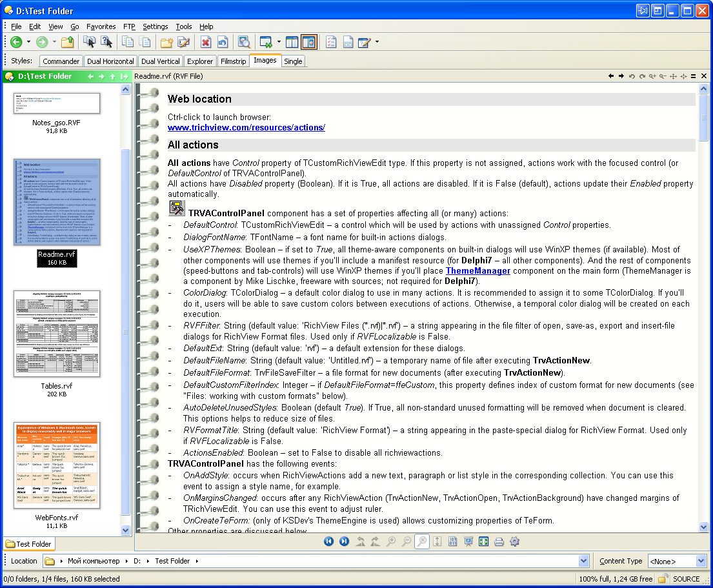This screenshot has height=588, width=713.
Task: Create a new folder with the toolbar icon
Action: pos(167,43)
